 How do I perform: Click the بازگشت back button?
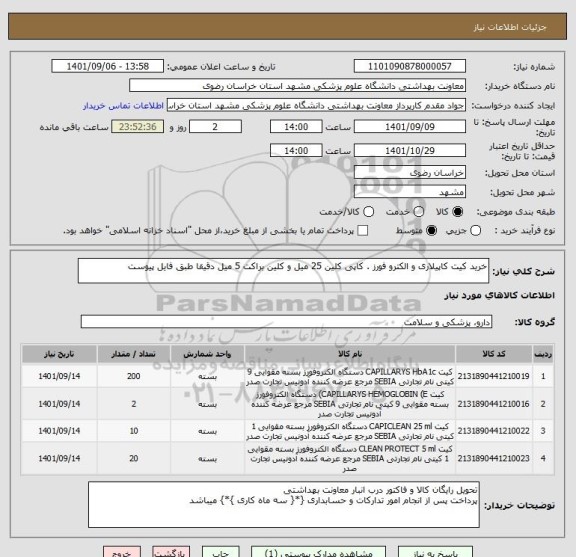point(171,552)
